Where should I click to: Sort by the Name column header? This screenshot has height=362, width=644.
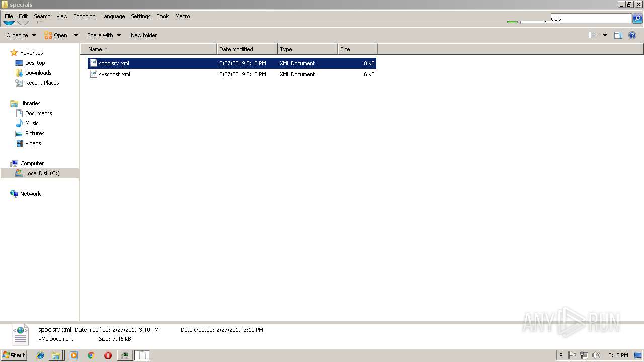(x=149, y=49)
